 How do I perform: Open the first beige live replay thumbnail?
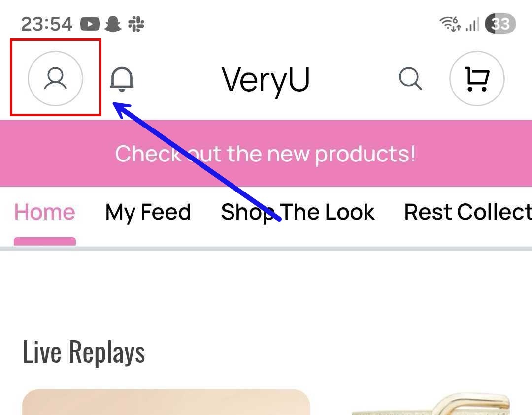point(166,402)
